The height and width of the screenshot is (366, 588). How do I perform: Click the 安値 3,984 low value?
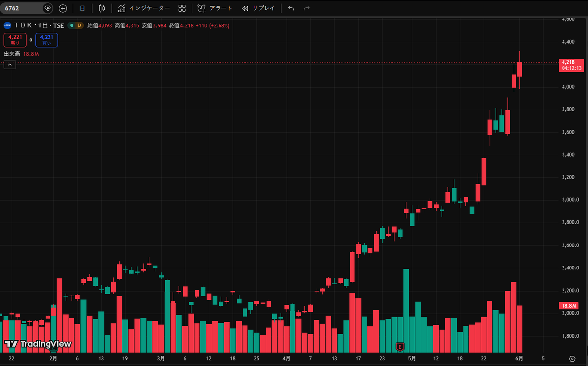154,25
